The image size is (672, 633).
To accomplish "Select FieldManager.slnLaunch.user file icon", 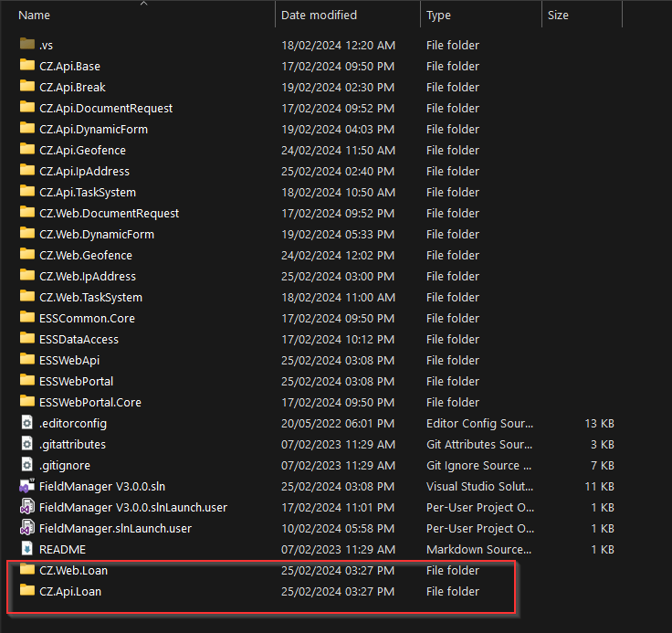I will pos(27,528).
